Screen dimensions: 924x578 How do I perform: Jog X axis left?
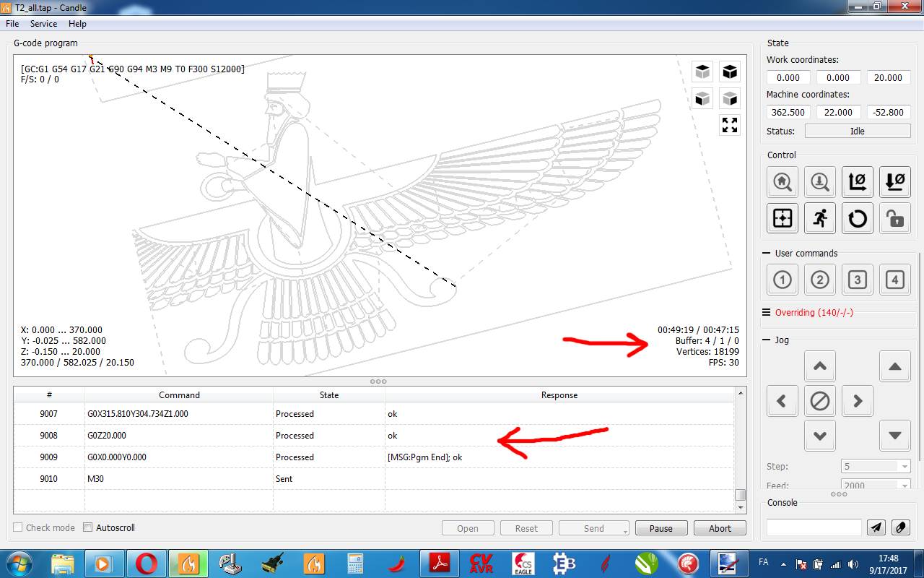pyautogui.click(x=783, y=401)
